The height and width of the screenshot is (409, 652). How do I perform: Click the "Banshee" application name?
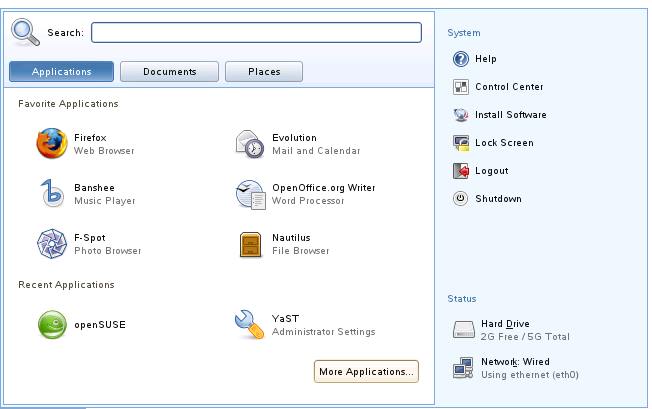(94, 187)
